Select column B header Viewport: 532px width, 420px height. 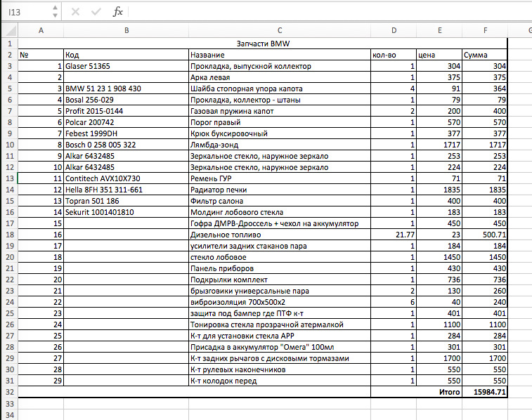pyautogui.click(x=126, y=30)
